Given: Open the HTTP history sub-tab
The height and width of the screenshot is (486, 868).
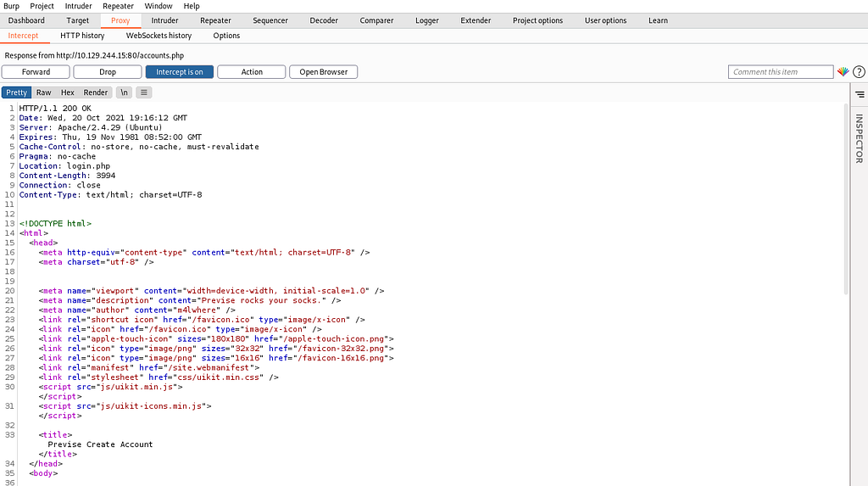Looking at the screenshot, I should click(82, 36).
